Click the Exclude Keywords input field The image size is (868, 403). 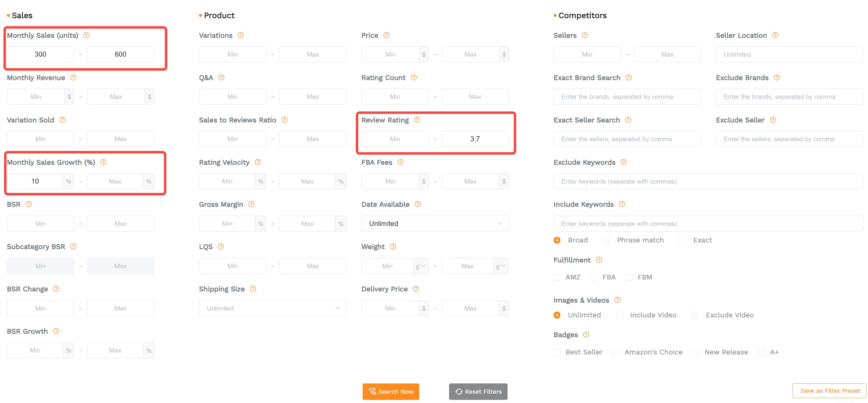coord(708,181)
